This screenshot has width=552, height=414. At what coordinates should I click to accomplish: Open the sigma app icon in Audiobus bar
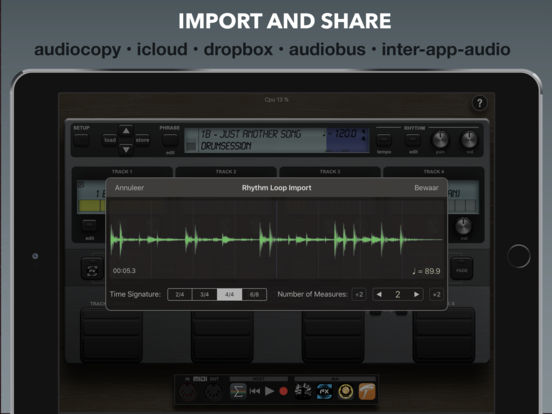click(x=238, y=391)
